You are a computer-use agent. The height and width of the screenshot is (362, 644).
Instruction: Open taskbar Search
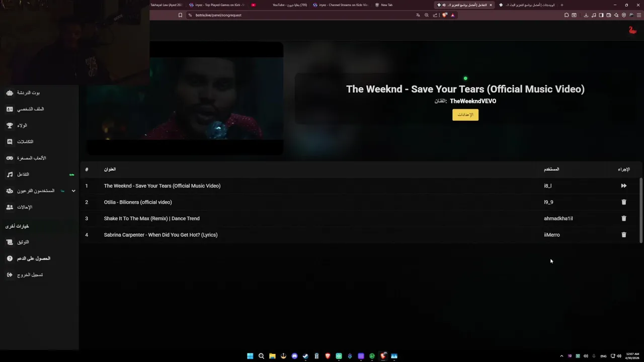[261, 356]
